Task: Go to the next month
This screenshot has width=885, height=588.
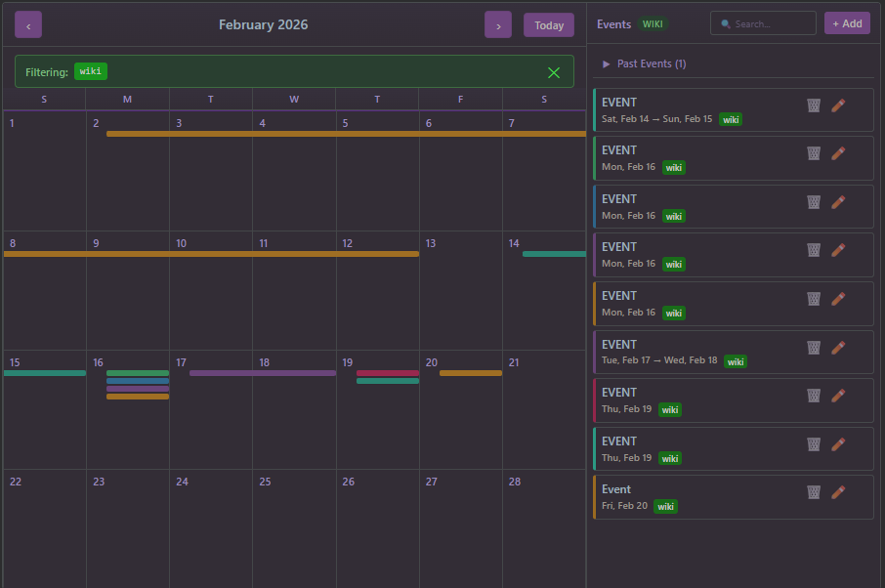Action: coord(498,25)
